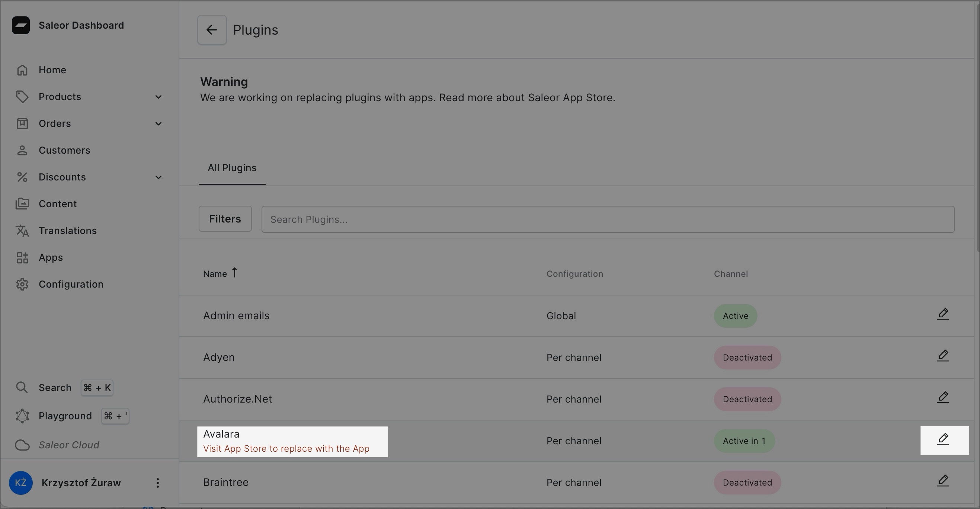
Task: Click the back arrow next to Plugins
Action: click(212, 30)
